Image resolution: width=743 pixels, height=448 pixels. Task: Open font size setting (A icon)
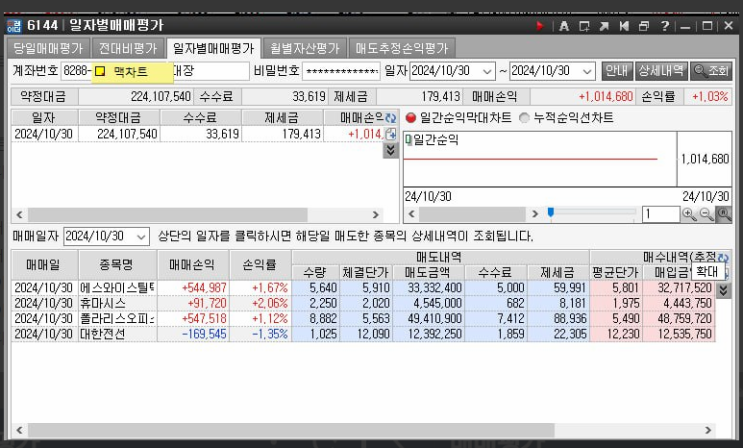click(564, 26)
